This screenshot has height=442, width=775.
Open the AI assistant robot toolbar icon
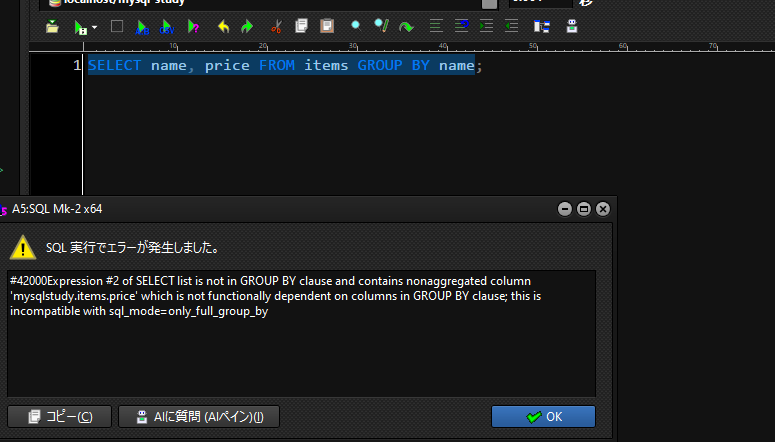[572, 26]
